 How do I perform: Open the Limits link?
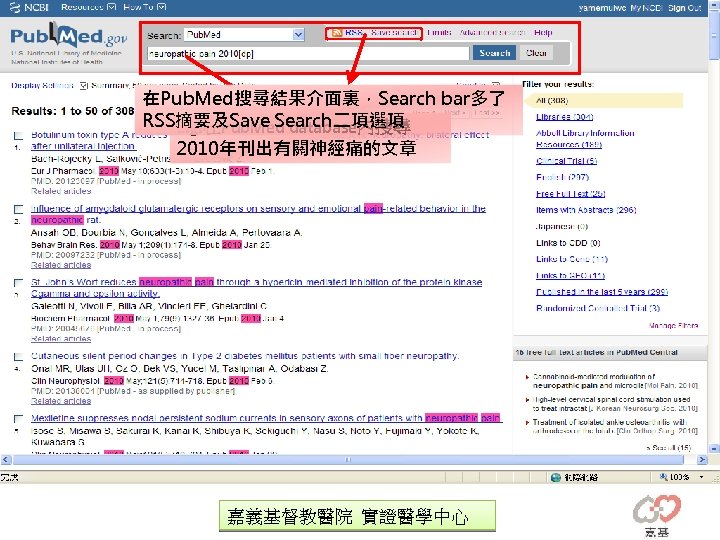[439, 33]
